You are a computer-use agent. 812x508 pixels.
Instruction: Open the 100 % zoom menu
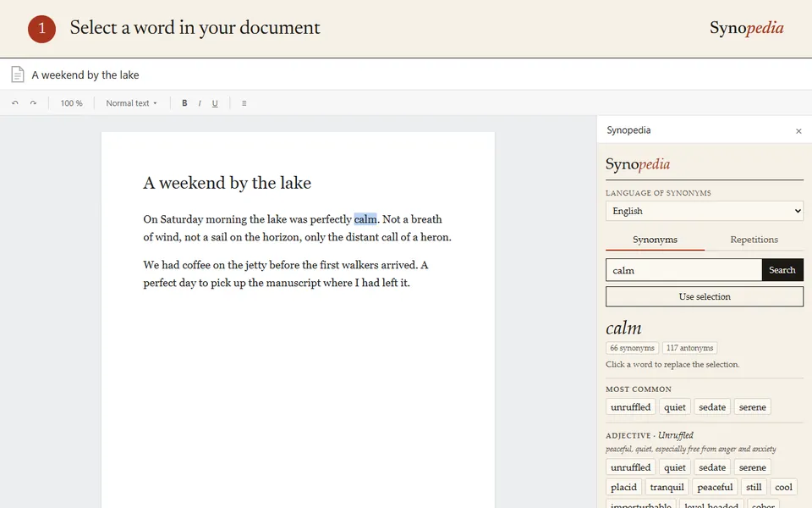click(71, 103)
